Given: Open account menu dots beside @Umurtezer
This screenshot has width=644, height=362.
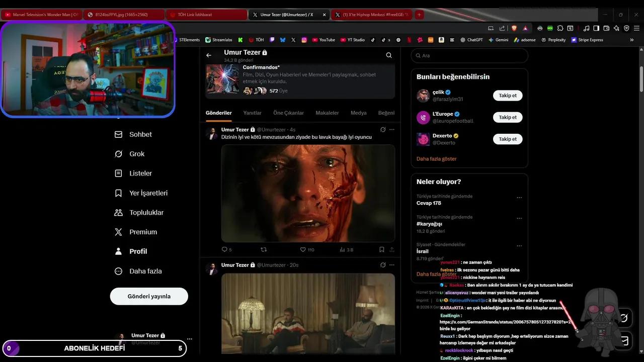Looking at the screenshot, I should coord(189,339).
